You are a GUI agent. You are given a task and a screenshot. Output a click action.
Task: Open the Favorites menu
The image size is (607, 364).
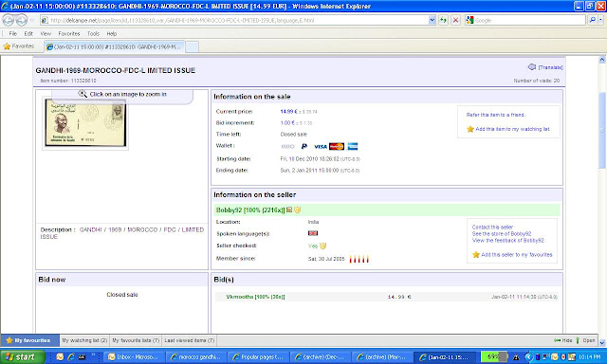(x=69, y=34)
